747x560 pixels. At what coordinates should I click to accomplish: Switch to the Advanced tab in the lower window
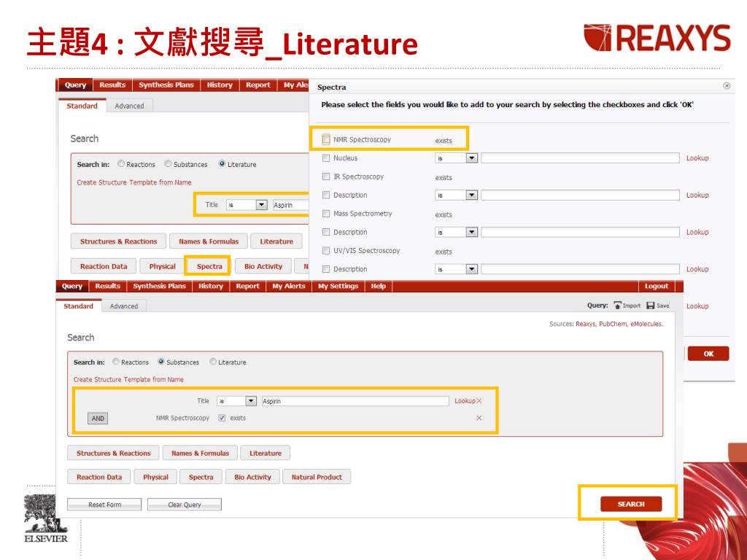pos(124,306)
